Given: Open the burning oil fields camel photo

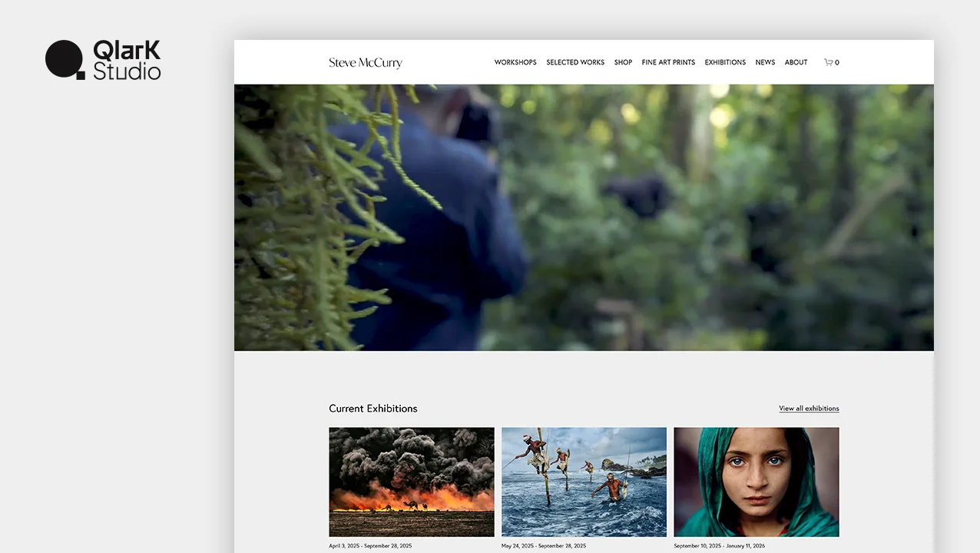Looking at the screenshot, I should click(411, 482).
